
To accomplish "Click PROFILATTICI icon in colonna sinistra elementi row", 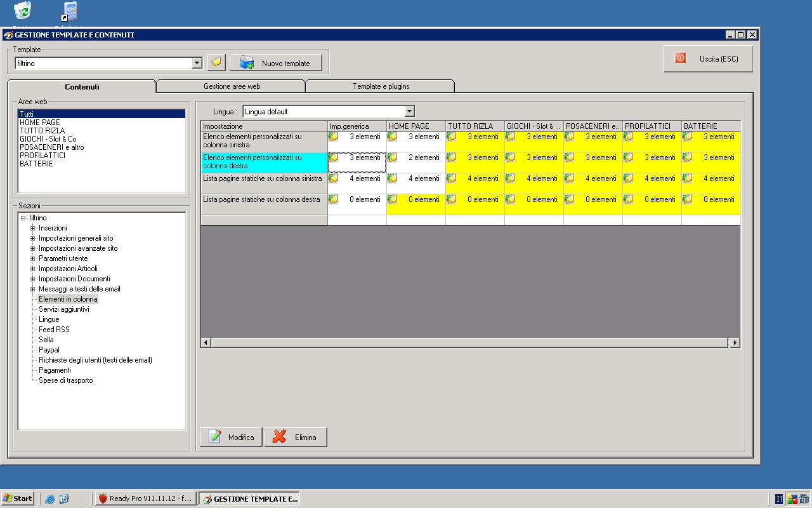I will click(x=628, y=137).
